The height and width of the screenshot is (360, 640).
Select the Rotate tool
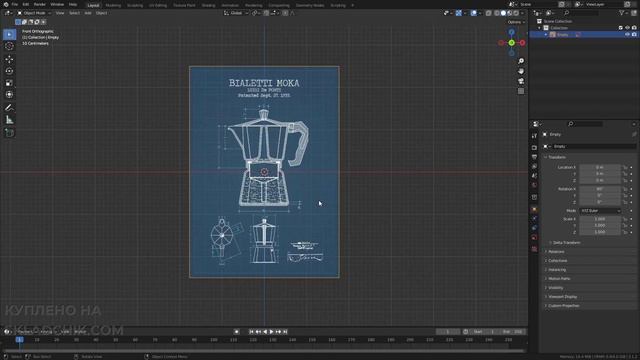(9, 71)
